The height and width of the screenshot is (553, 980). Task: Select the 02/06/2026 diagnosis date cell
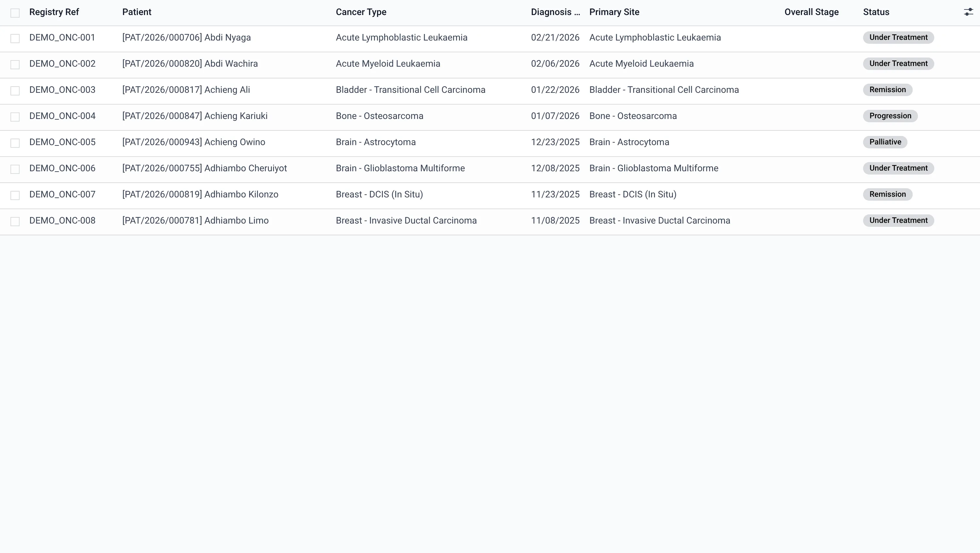click(x=555, y=63)
